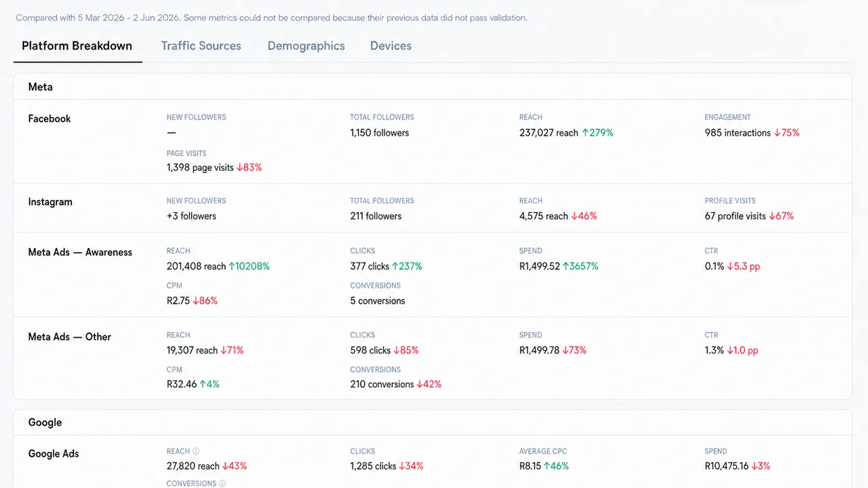Select the 0.1% CTR value

714,266
